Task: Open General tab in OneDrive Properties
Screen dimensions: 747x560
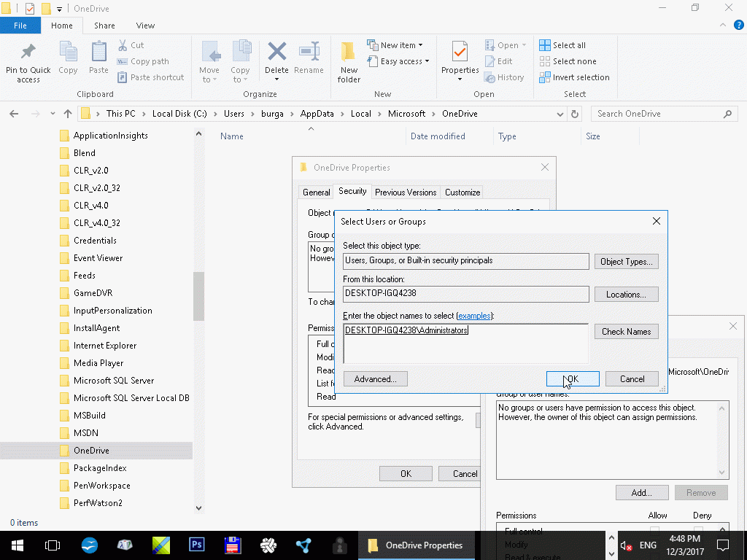Action: (x=316, y=192)
